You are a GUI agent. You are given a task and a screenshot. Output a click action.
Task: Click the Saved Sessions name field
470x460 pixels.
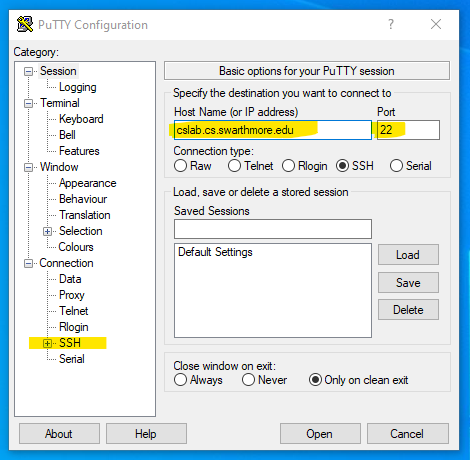(273, 229)
